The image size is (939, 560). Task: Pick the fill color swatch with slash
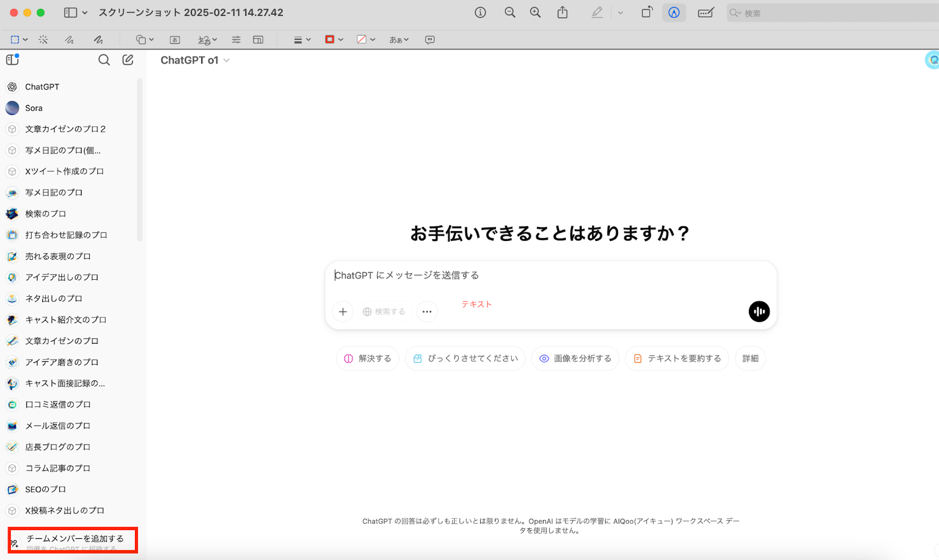tap(362, 39)
